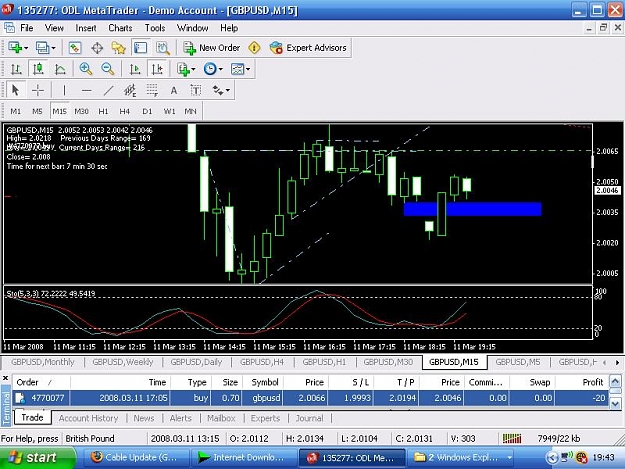
Task: Select the H1 timeframe button
Action: [x=103, y=111]
